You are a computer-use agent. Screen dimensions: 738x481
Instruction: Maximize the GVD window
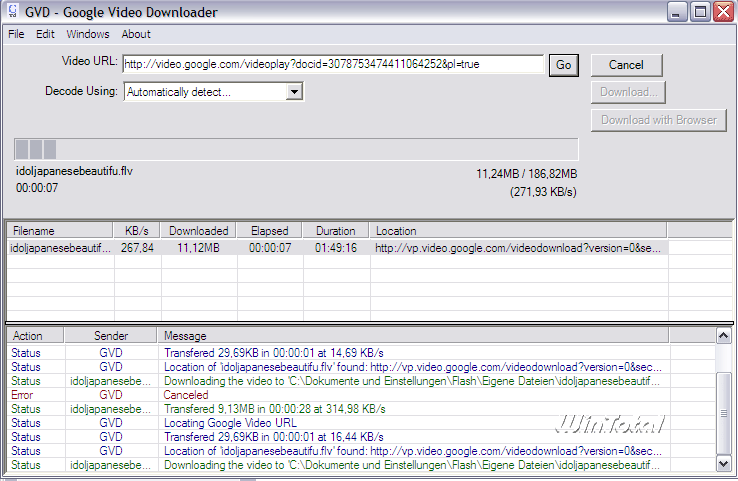700,12
